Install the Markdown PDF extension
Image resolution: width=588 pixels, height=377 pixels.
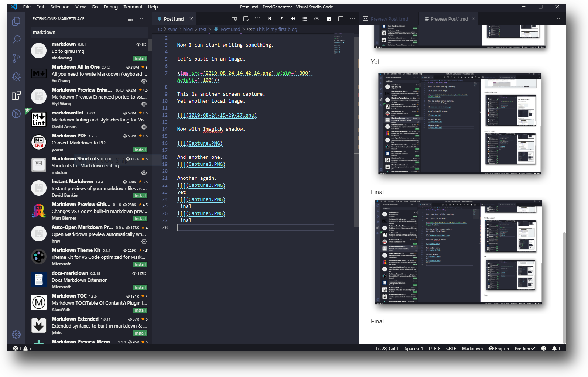pyautogui.click(x=140, y=150)
